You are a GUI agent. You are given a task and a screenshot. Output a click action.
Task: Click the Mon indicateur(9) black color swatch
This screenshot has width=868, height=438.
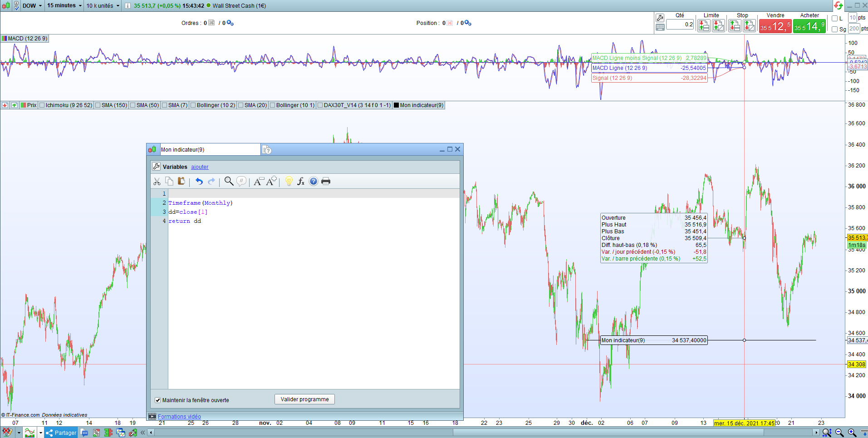pos(396,105)
